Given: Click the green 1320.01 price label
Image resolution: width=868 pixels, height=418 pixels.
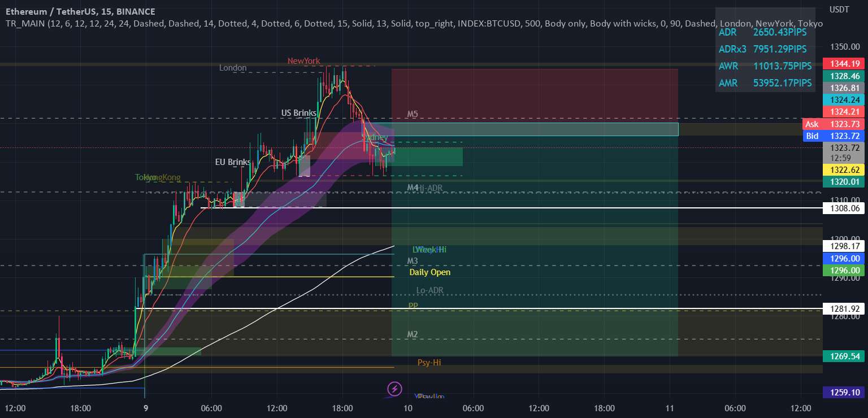Looking at the screenshot, I should pyautogui.click(x=844, y=181).
